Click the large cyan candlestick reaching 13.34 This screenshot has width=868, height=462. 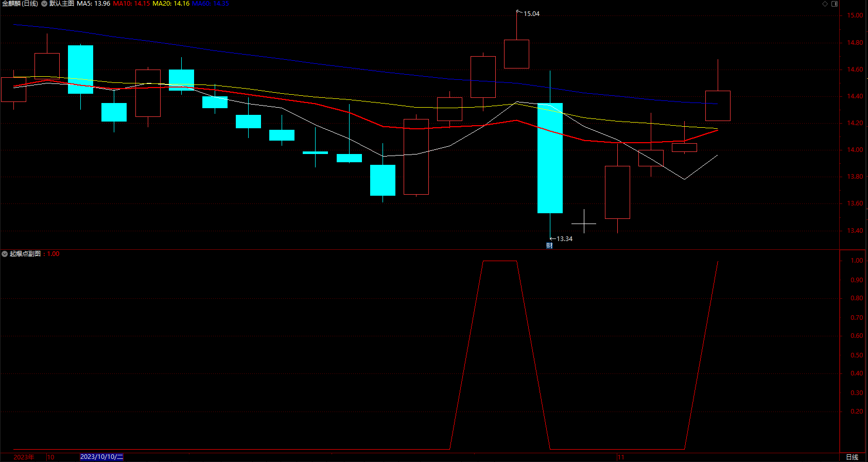coord(550,158)
